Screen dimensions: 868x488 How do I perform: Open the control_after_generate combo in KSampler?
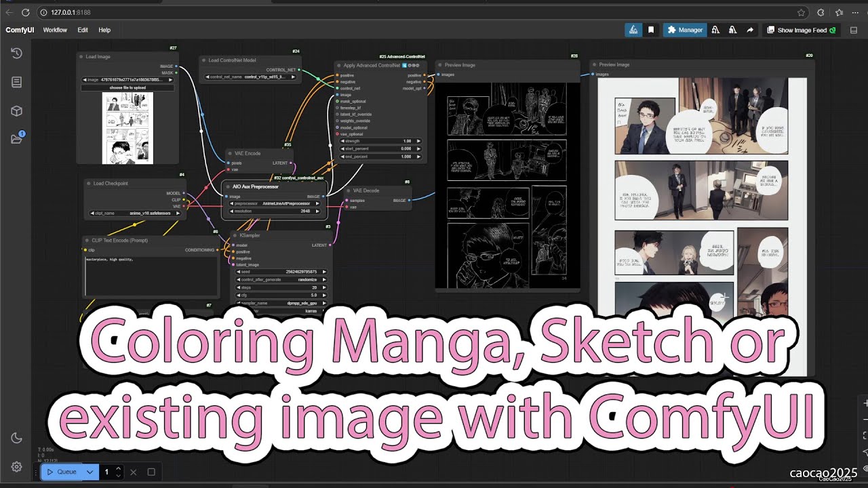click(x=281, y=279)
